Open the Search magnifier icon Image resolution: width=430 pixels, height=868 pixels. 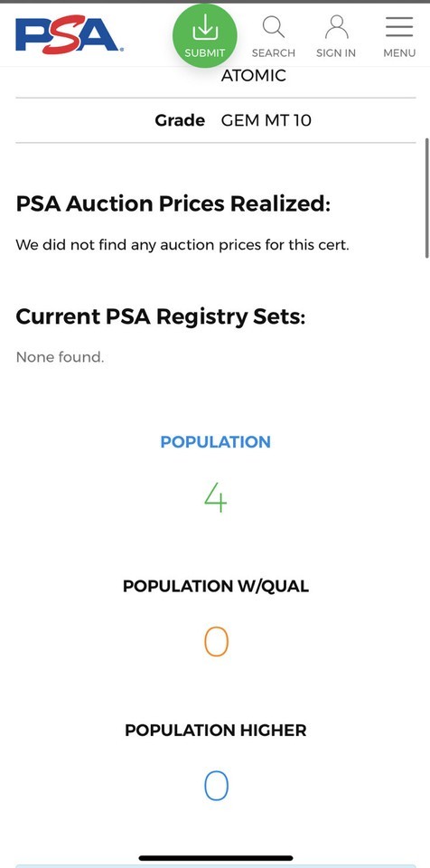tap(274, 27)
